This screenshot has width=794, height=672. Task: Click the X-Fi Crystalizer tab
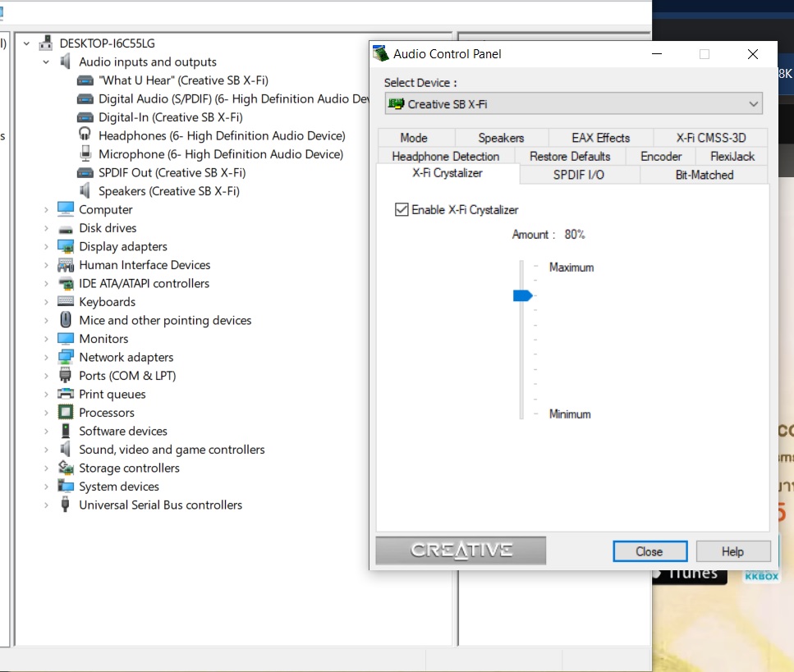coord(447,173)
